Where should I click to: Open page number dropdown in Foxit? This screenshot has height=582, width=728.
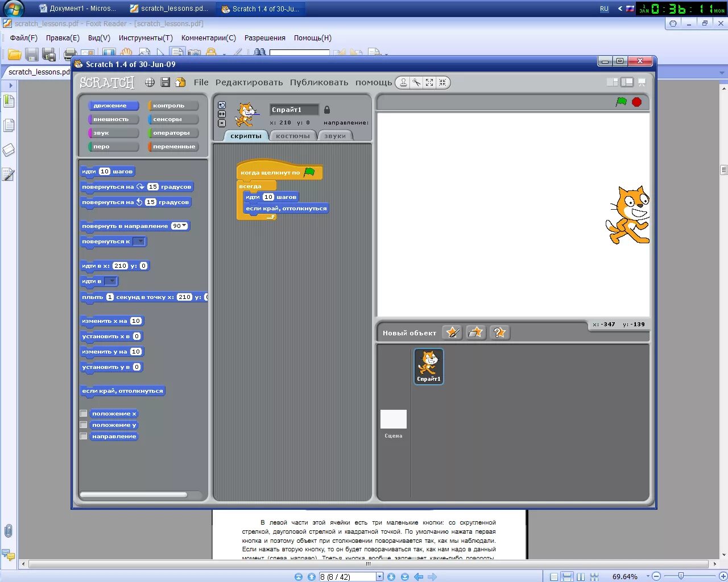click(x=380, y=577)
